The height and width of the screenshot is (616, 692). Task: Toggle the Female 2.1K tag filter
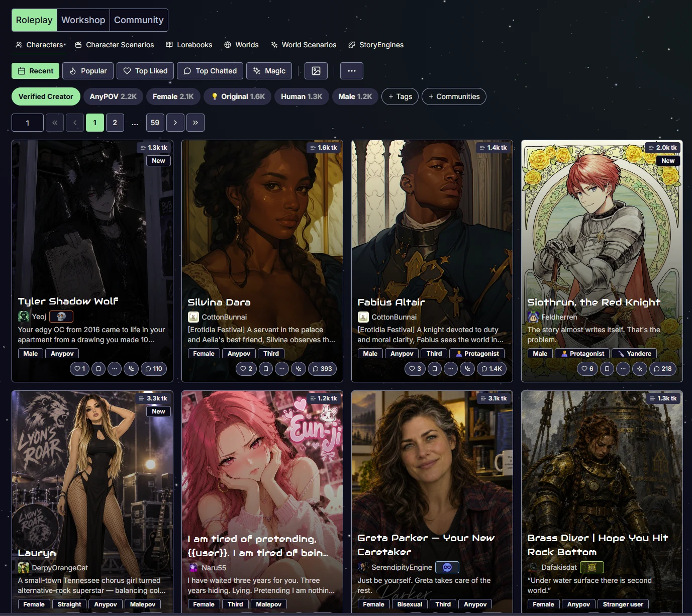tap(173, 96)
